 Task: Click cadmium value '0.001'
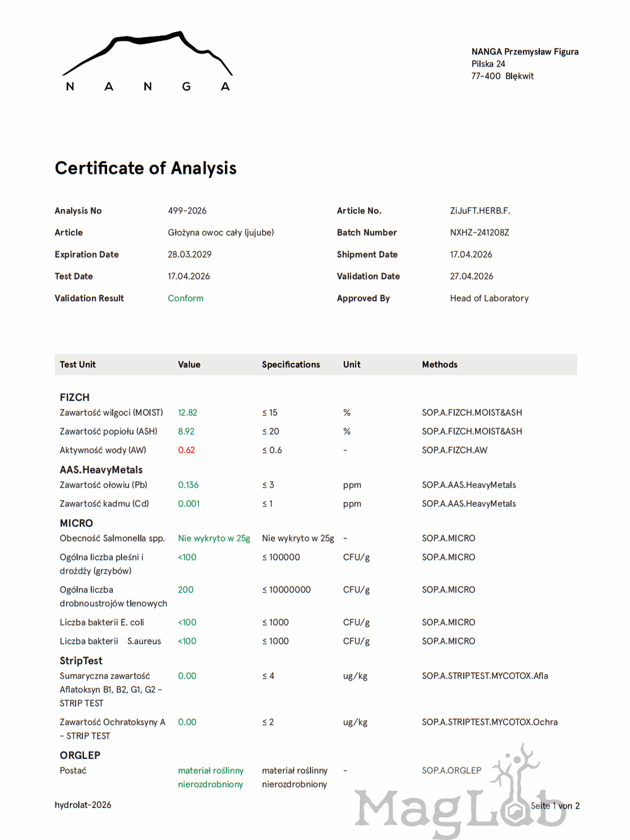point(188,504)
